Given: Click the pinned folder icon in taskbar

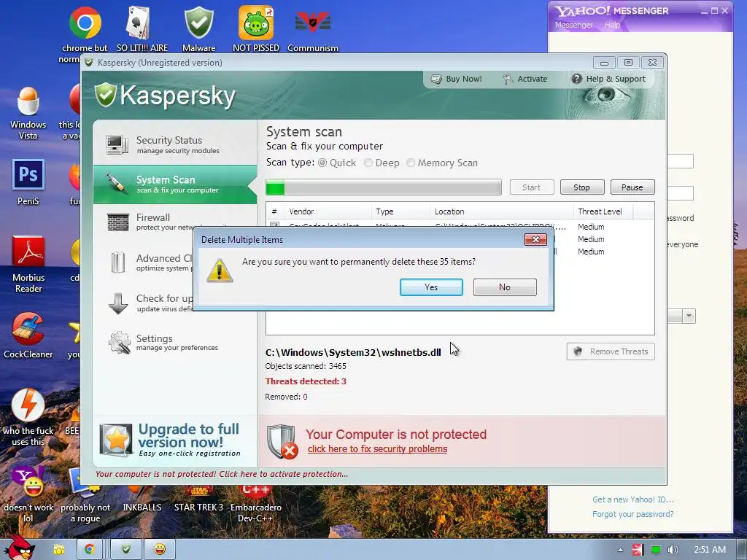Looking at the screenshot, I should (59, 550).
